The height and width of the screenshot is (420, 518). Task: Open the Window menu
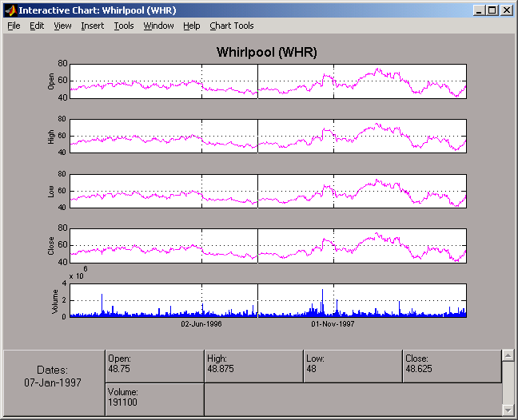coord(158,26)
